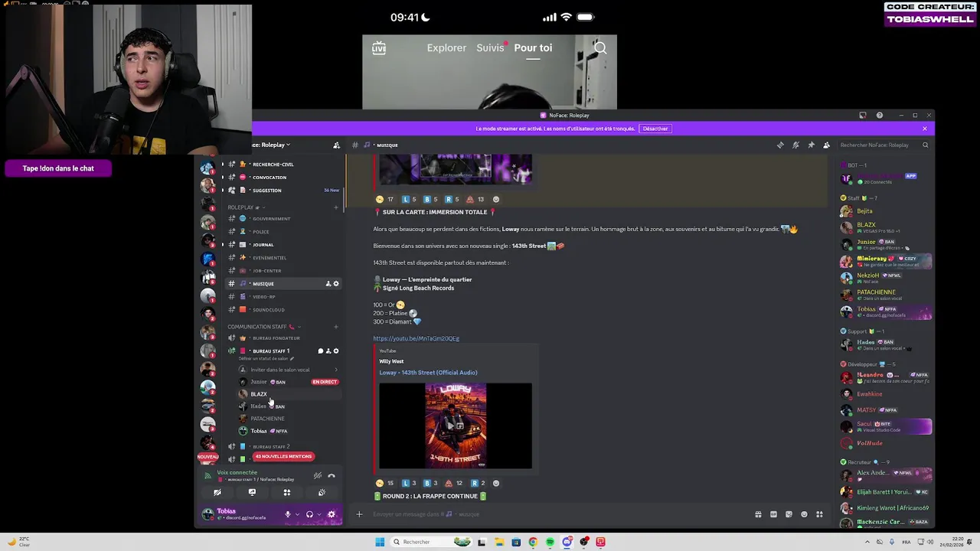Viewport: 980px width, 551px height.
Task: Open Loway - 143th Street (Official Audio) link
Action: (x=428, y=373)
